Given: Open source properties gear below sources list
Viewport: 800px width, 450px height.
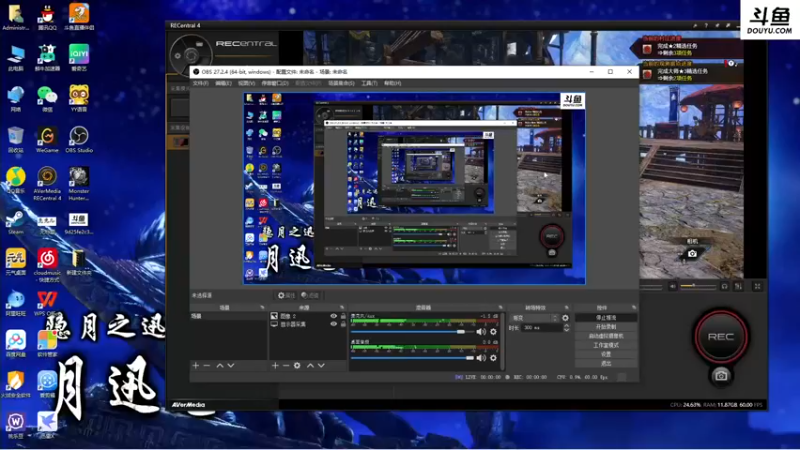Looking at the screenshot, I should 297,365.
